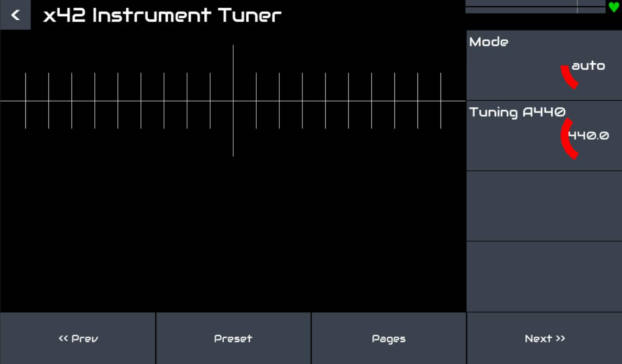Open the Preset selector
The height and width of the screenshot is (364, 622).
233,339
